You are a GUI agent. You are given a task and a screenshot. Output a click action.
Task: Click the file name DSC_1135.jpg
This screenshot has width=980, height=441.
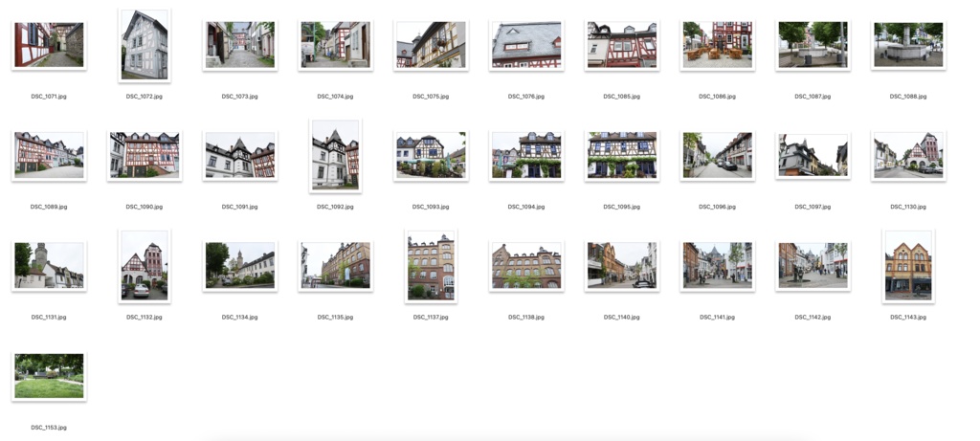coord(336,318)
